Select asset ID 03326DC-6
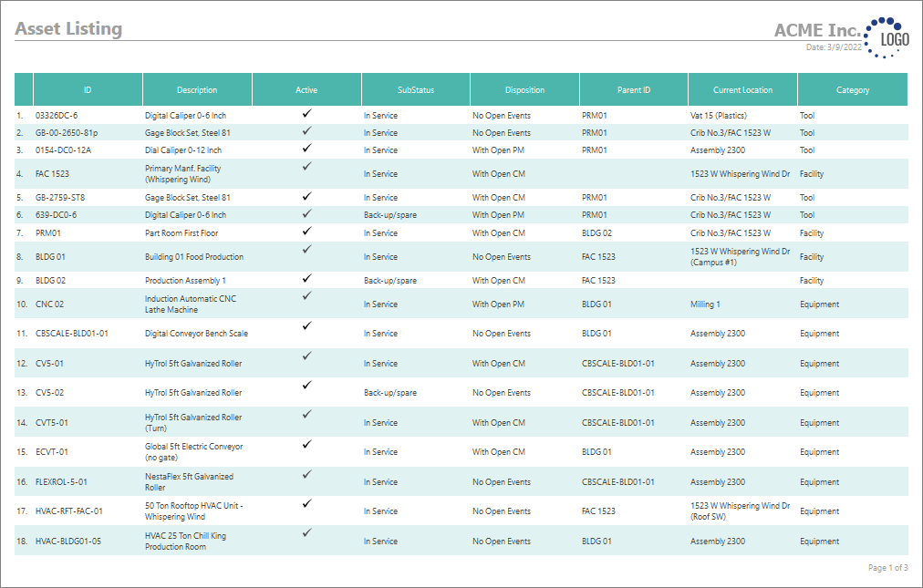The height and width of the screenshot is (588, 923). 57,116
